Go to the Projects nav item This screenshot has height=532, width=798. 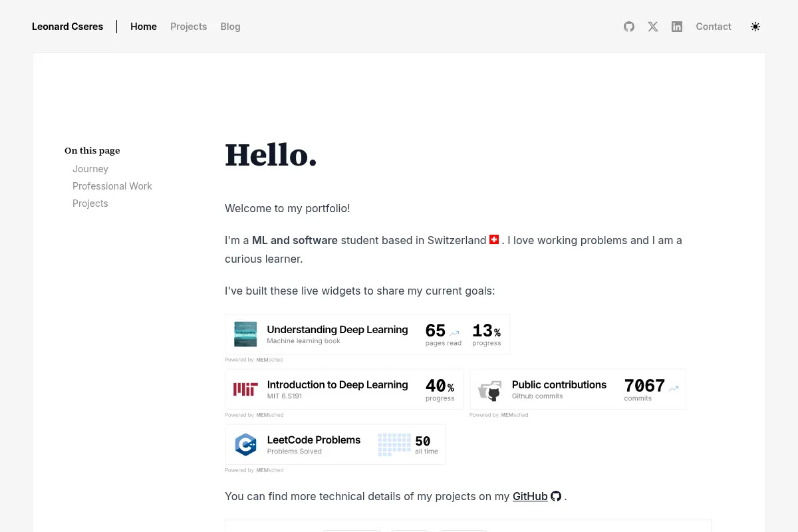click(189, 27)
